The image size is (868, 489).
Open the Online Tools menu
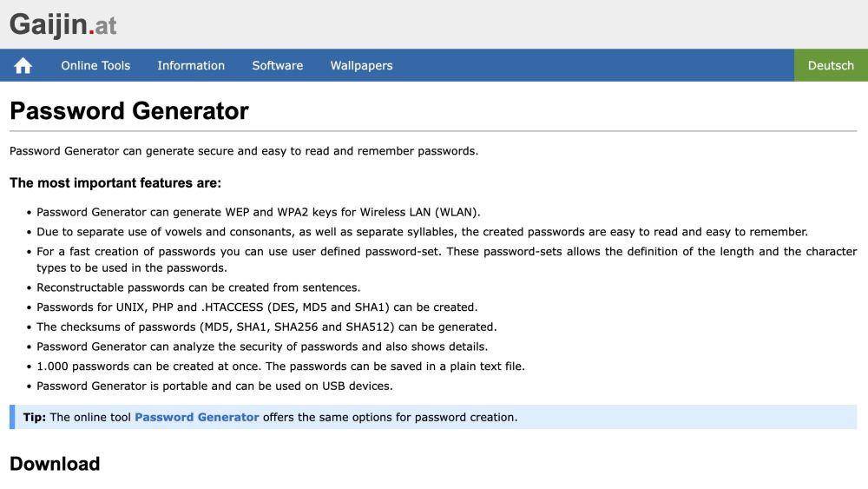[x=95, y=65]
